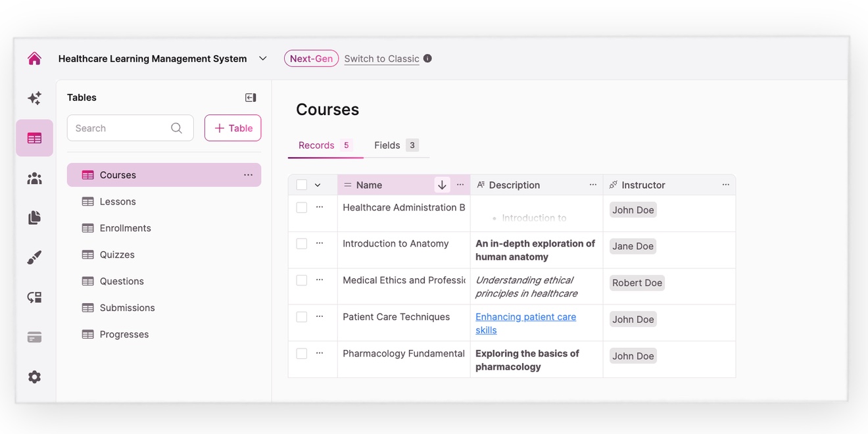Open the chevron beside the header checkbox

[318, 185]
